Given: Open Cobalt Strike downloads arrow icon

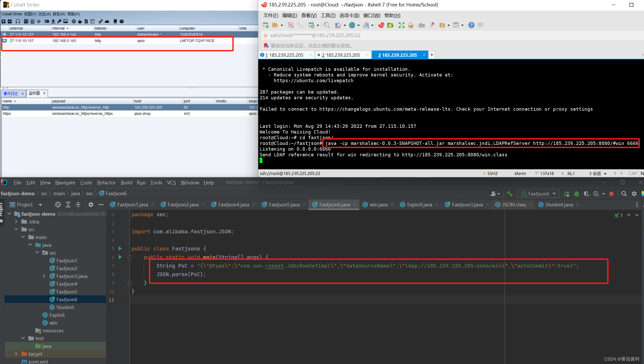Looking at the screenshot, I should coord(53,21).
